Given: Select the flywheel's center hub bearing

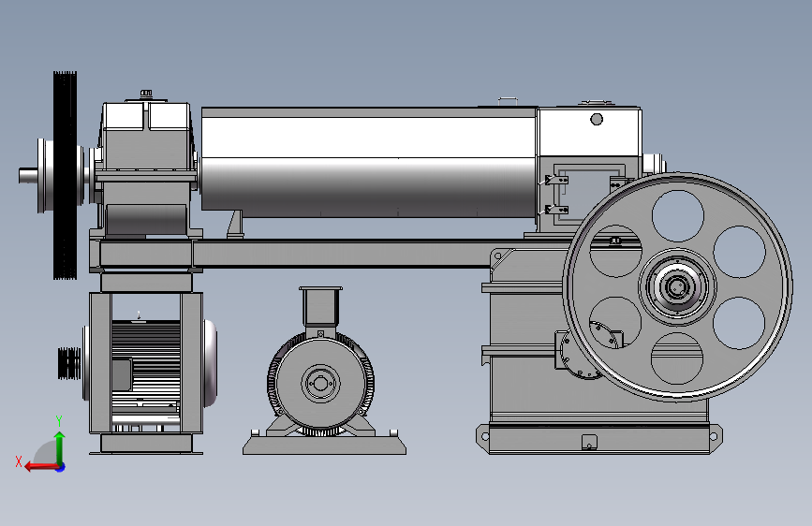Looking at the screenshot, I should [x=677, y=286].
